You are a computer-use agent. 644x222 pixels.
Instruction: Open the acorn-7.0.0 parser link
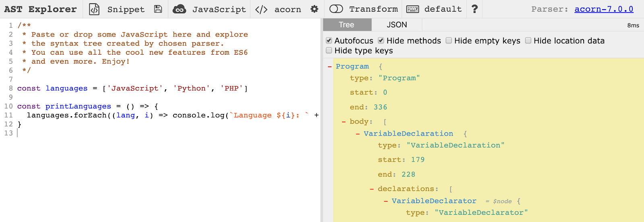click(x=604, y=9)
